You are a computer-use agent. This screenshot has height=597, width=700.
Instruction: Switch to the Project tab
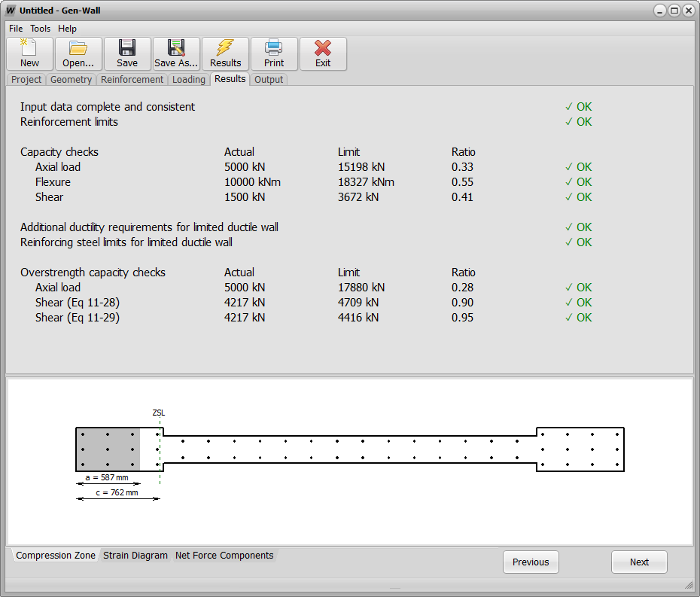[26, 80]
